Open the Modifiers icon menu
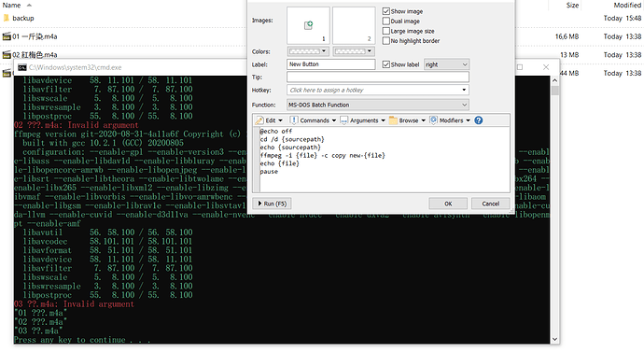The height and width of the screenshot is (352, 644). (433, 120)
